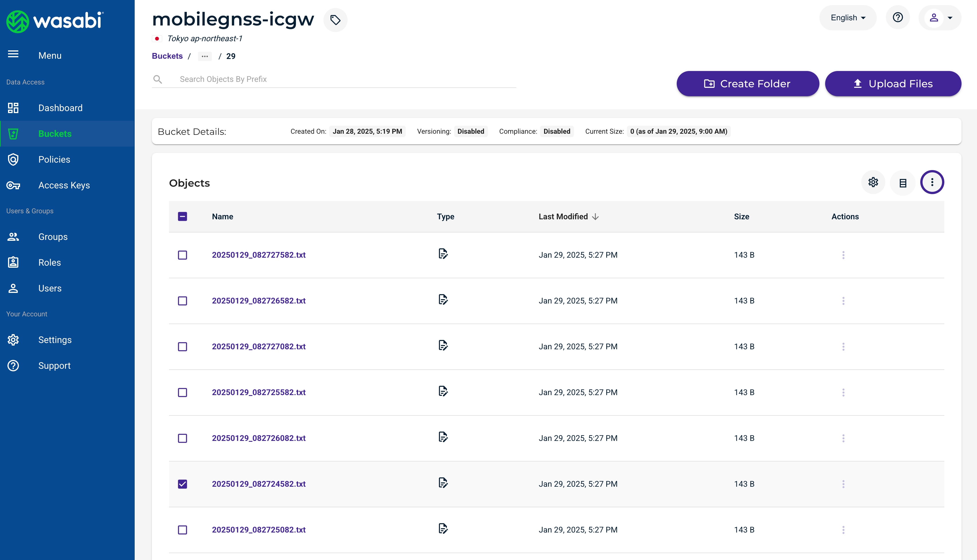Expand the breadcrumb ellipsis path
This screenshot has width=977, height=560.
click(x=204, y=56)
